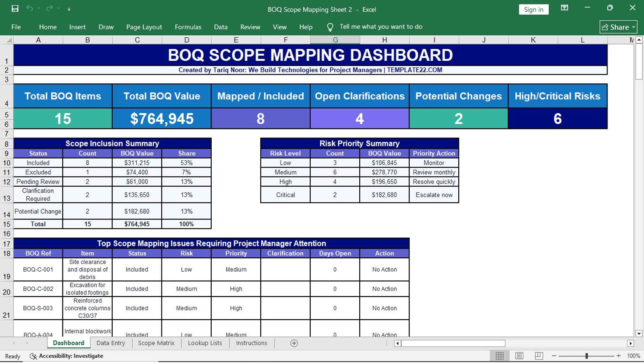Click horizontal scrollbar left arrow
Image resolution: width=644 pixels, height=363 pixels.
397,344
